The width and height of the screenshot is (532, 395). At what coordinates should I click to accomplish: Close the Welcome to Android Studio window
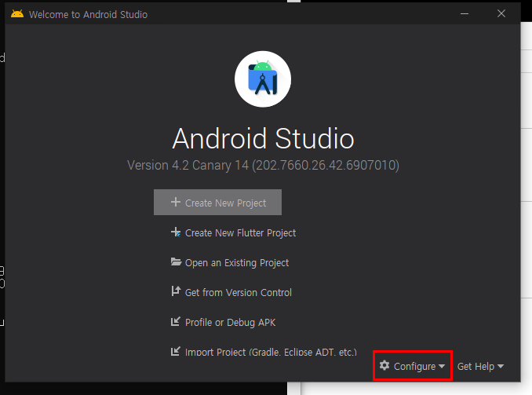501,13
